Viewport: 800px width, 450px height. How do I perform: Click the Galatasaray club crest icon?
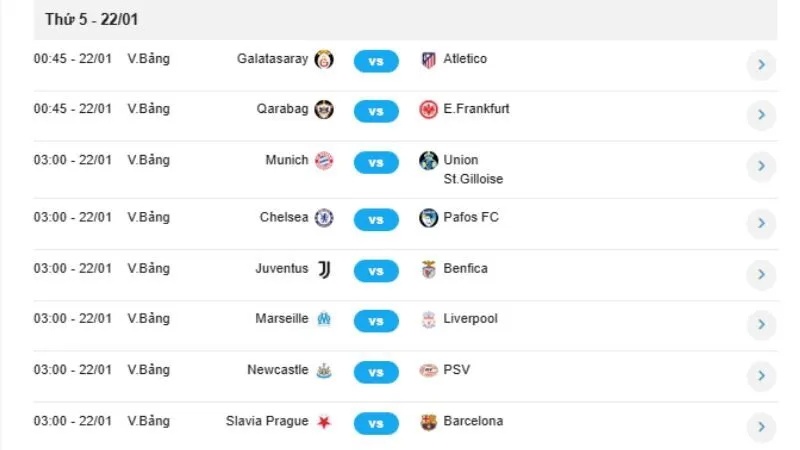324,60
